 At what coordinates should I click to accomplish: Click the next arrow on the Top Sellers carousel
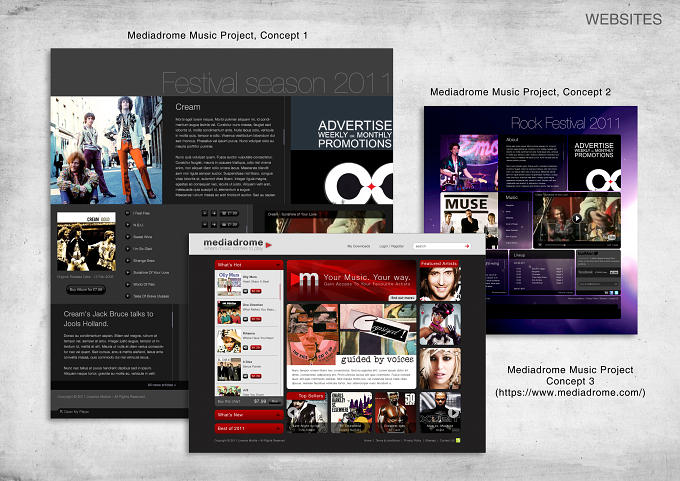pos(453,412)
